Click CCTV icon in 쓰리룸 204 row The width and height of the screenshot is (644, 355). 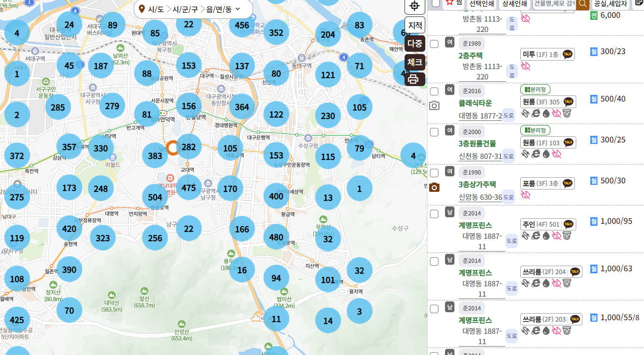(x=567, y=284)
